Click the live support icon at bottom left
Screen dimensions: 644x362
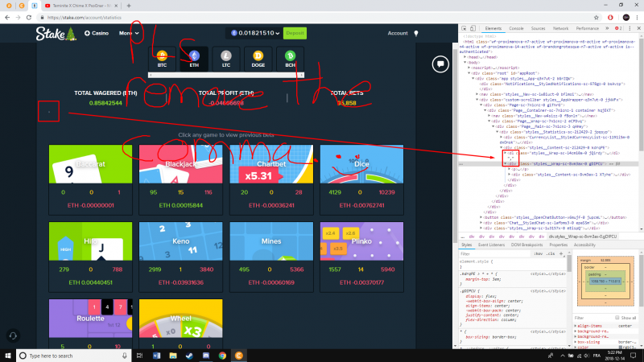tap(13, 335)
